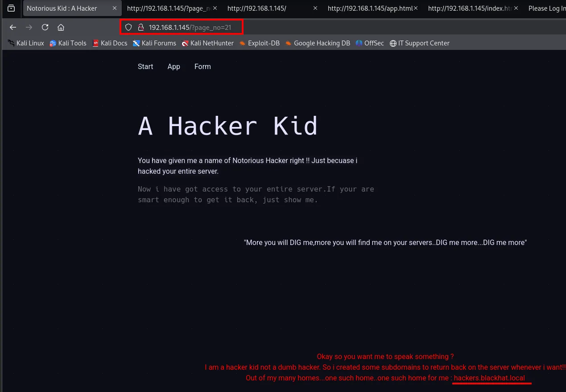566x392 pixels.
Task: Click the App navigation link
Action: (174, 66)
